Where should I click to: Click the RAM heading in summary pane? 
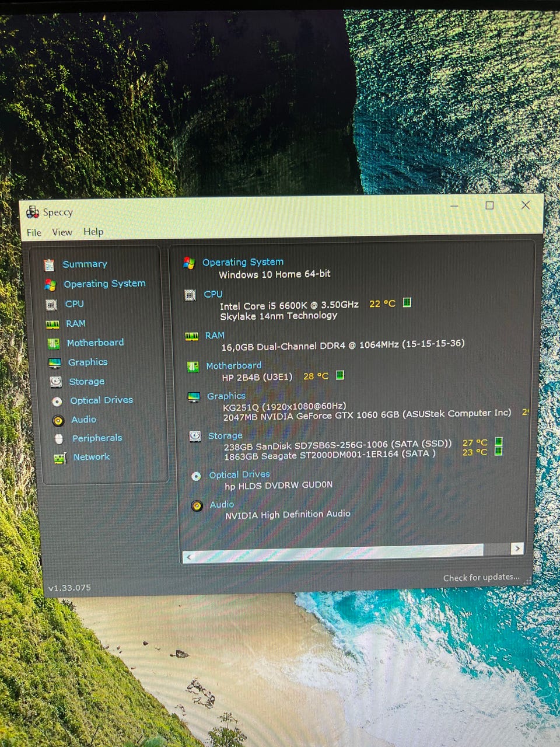click(x=215, y=336)
